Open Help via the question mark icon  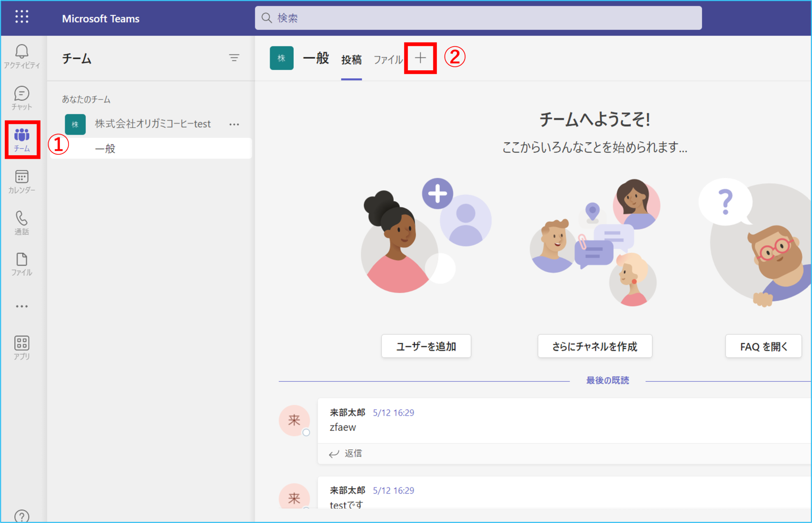pos(22,516)
